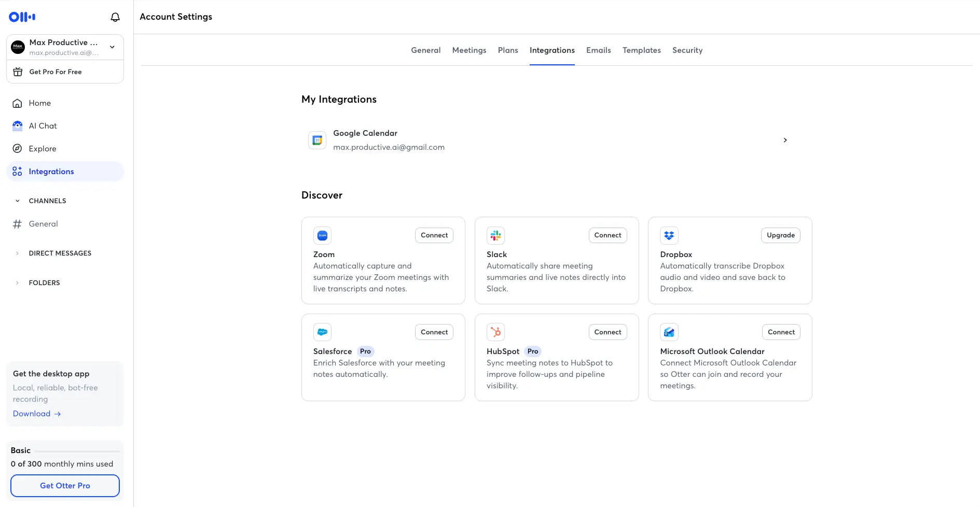Screen dimensions: 980x507
Task: Click the Max Productive avatar
Action: click(18, 47)
